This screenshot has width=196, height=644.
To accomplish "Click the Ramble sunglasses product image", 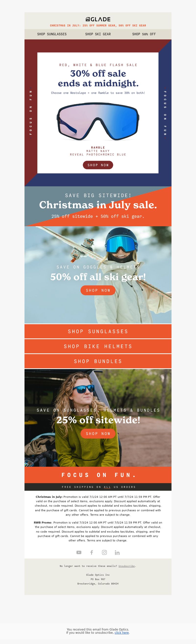I will 98,121.
